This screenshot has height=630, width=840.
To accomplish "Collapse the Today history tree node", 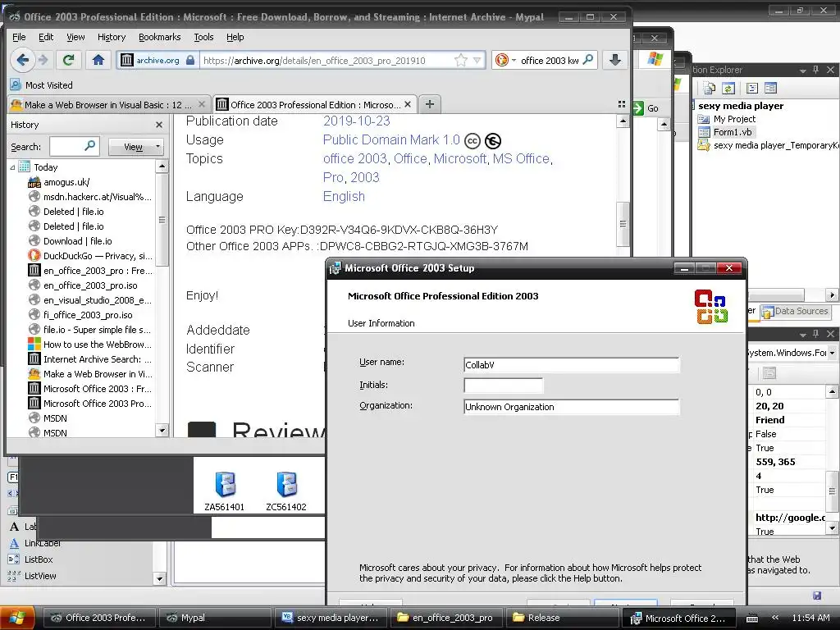I will (x=12, y=167).
